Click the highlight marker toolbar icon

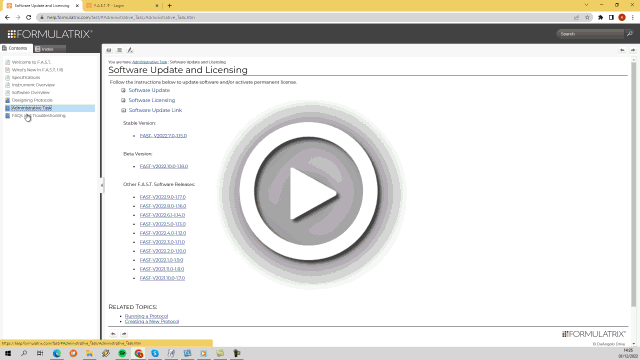tap(130, 50)
